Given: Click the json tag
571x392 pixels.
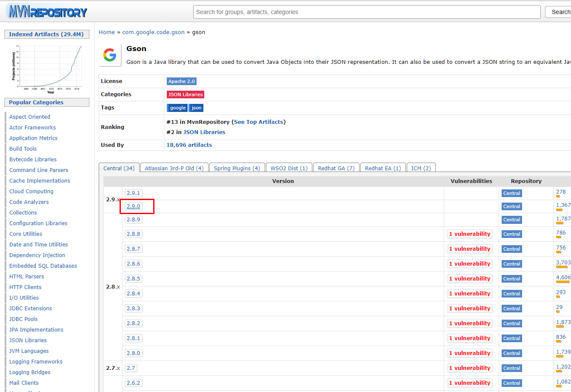Looking at the screenshot, I should [196, 108].
